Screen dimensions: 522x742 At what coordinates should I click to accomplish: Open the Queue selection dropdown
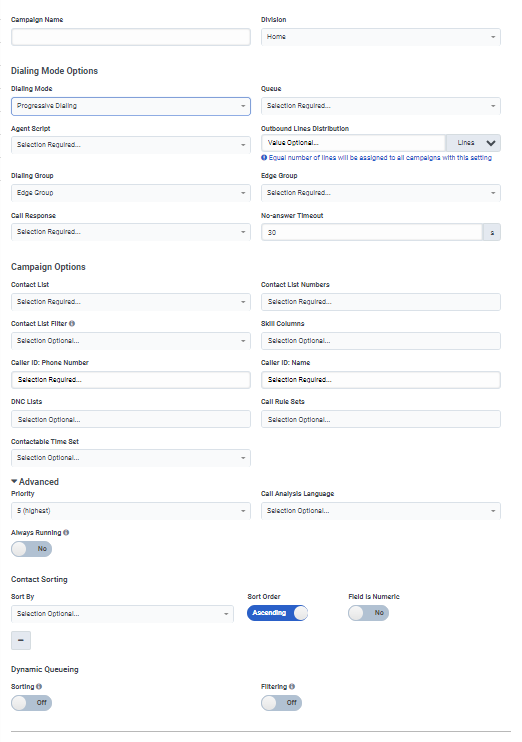tap(380, 106)
